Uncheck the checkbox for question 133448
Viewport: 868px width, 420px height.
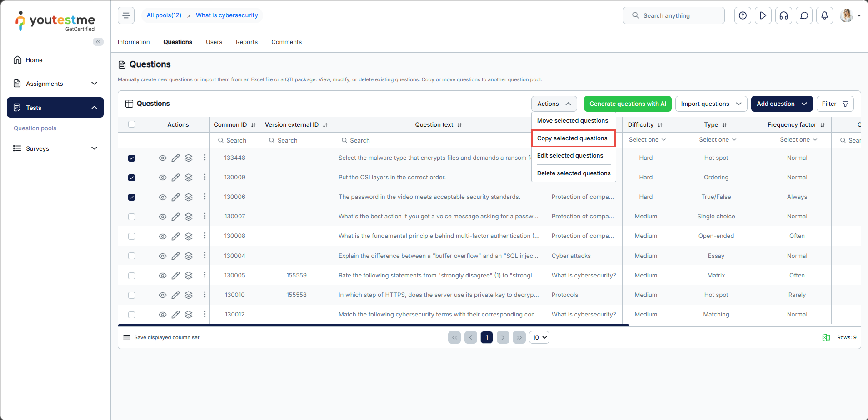(x=132, y=158)
